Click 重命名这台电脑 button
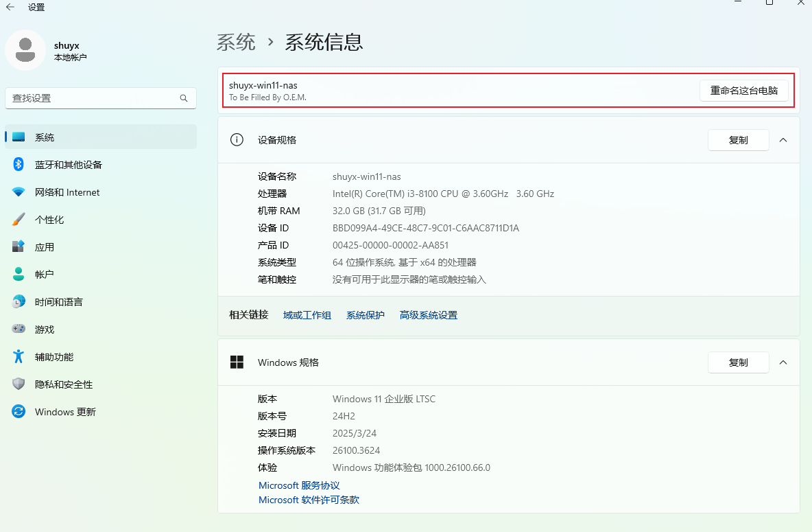 tap(744, 89)
